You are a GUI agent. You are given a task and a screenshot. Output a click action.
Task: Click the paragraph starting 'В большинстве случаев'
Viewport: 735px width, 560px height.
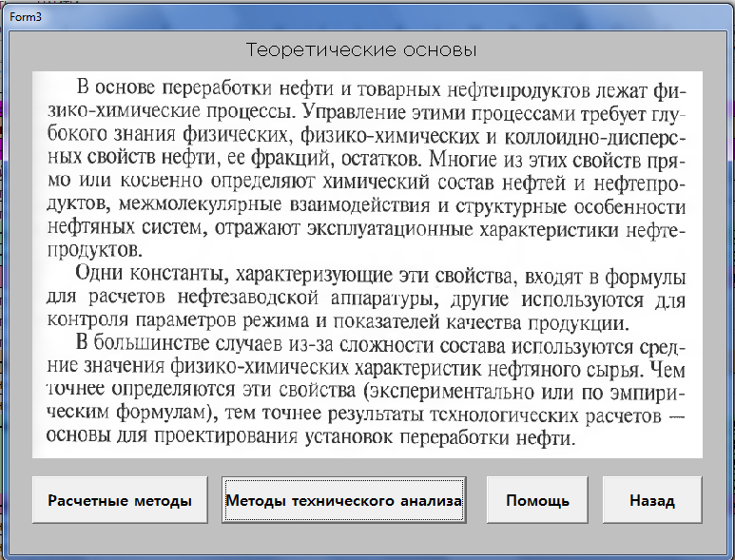(x=367, y=390)
